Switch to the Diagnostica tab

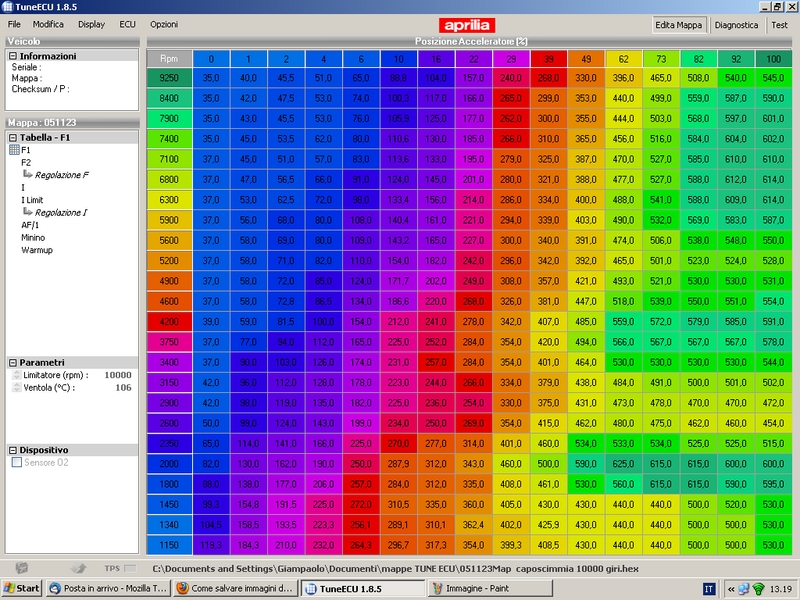(x=736, y=25)
